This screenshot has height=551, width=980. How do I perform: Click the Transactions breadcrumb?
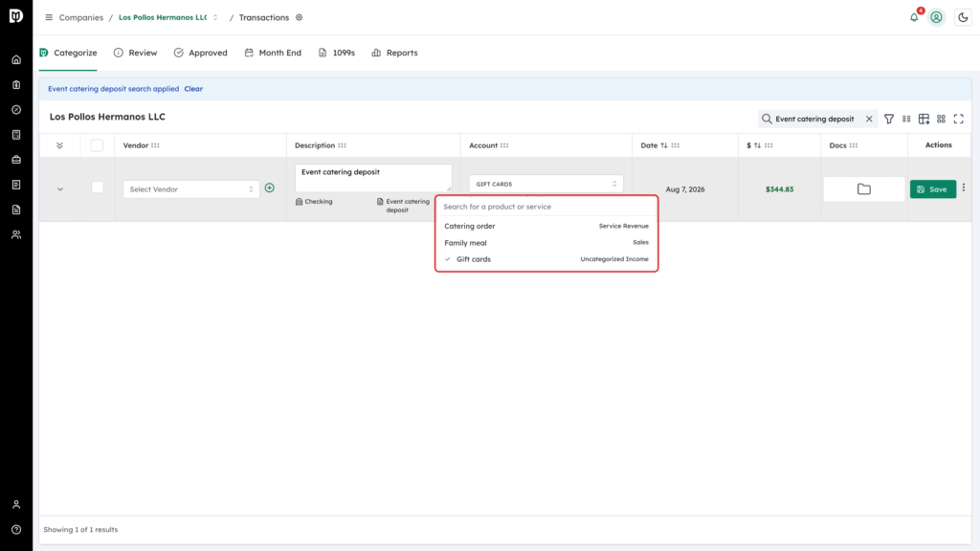(264, 17)
